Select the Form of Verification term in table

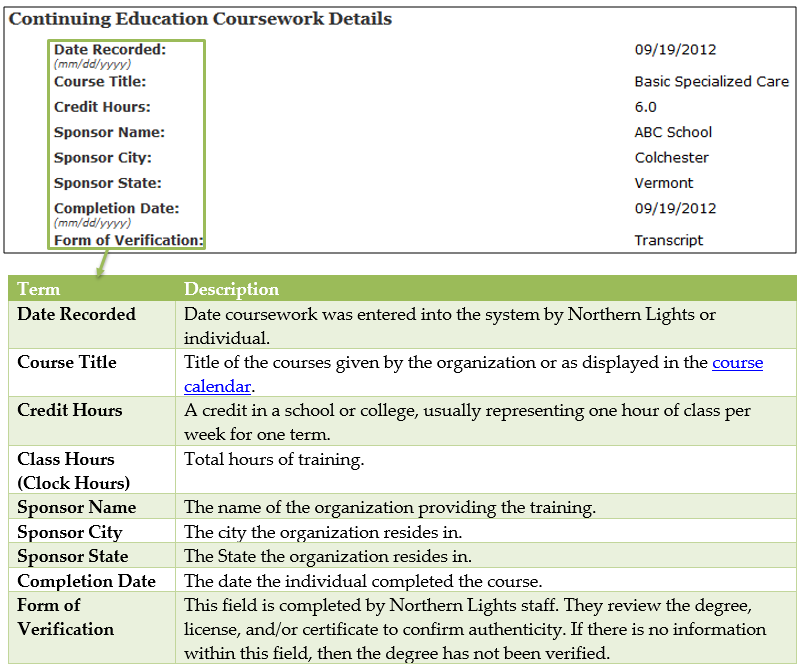[x=66, y=617]
